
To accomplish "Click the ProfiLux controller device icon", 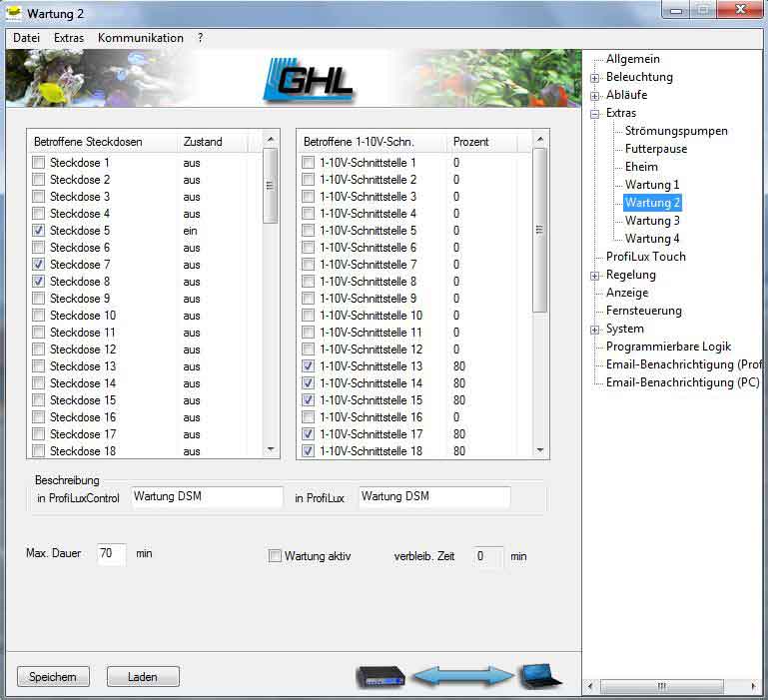I will (x=381, y=676).
